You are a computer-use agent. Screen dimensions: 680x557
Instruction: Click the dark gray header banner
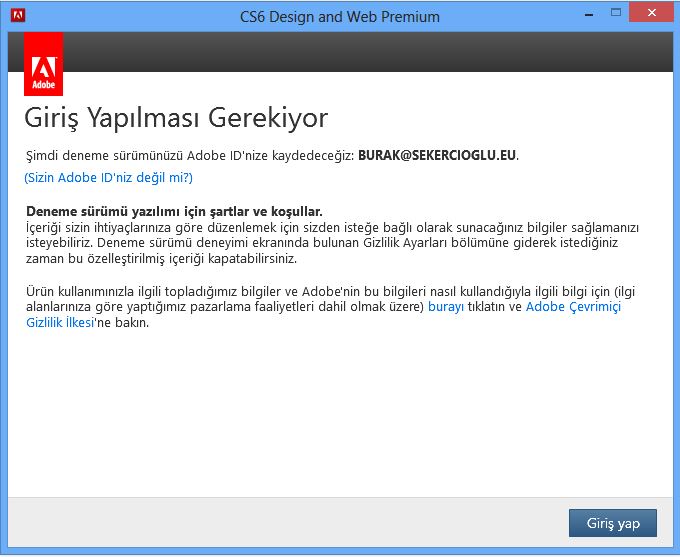(x=368, y=52)
